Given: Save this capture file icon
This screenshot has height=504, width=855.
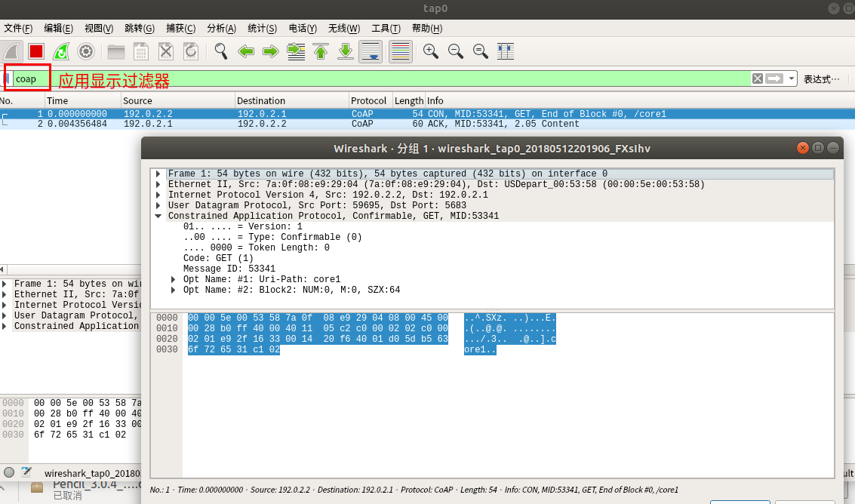Looking at the screenshot, I should [140, 51].
